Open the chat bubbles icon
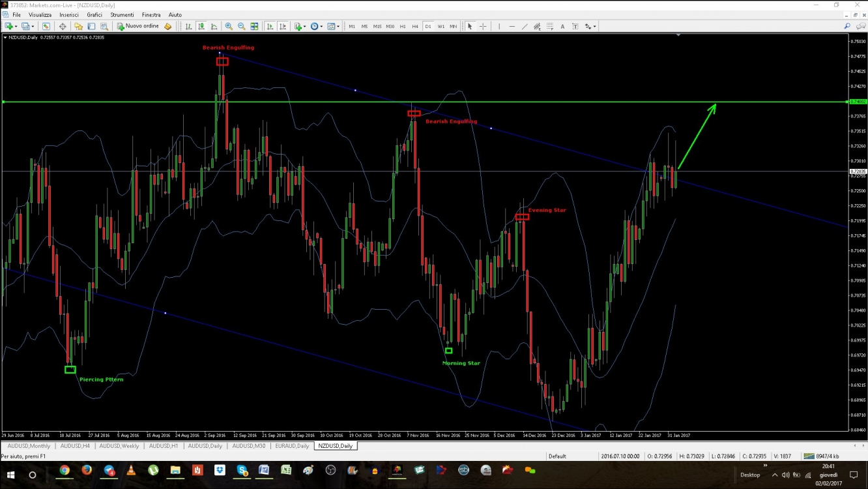This screenshot has width=868, height=489. 861,26
